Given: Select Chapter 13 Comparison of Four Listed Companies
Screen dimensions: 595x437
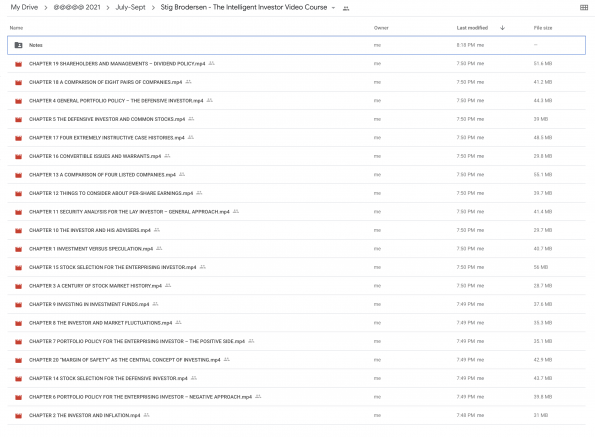Looking at the screenshot, I should click(102, 175).
